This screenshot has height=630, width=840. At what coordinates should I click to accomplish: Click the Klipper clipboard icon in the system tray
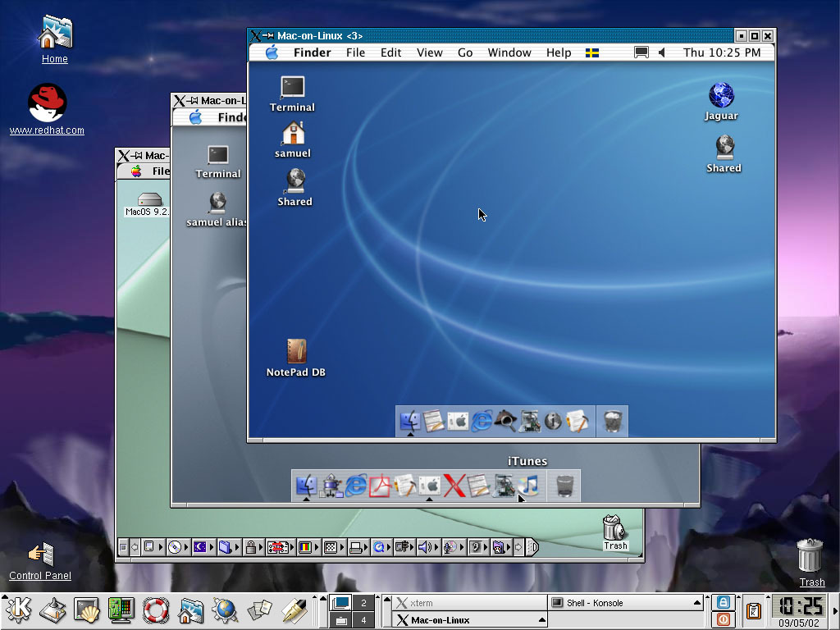pos(754,610)
